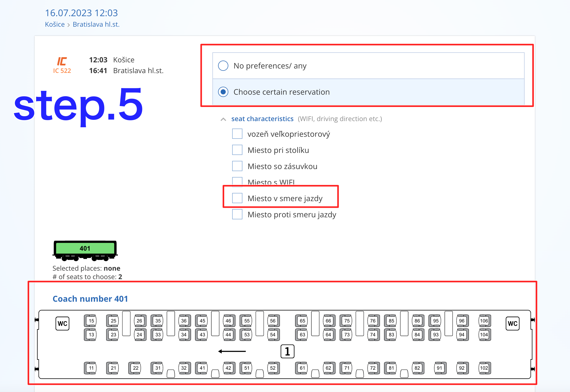Choose seat 56 on the seat map
The height and width of the screenshot is (392, 570).
(x=273, y=321)
